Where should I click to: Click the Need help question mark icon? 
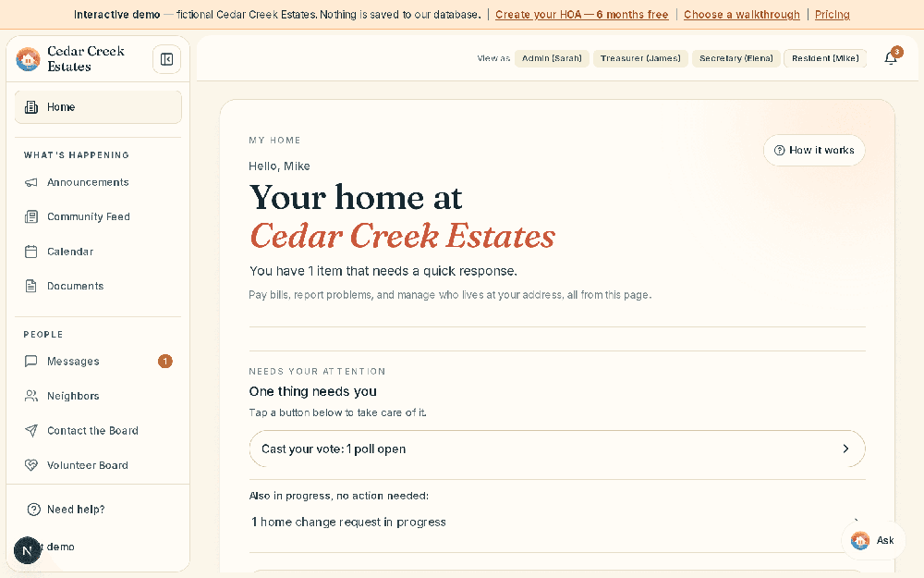[33, 510]
